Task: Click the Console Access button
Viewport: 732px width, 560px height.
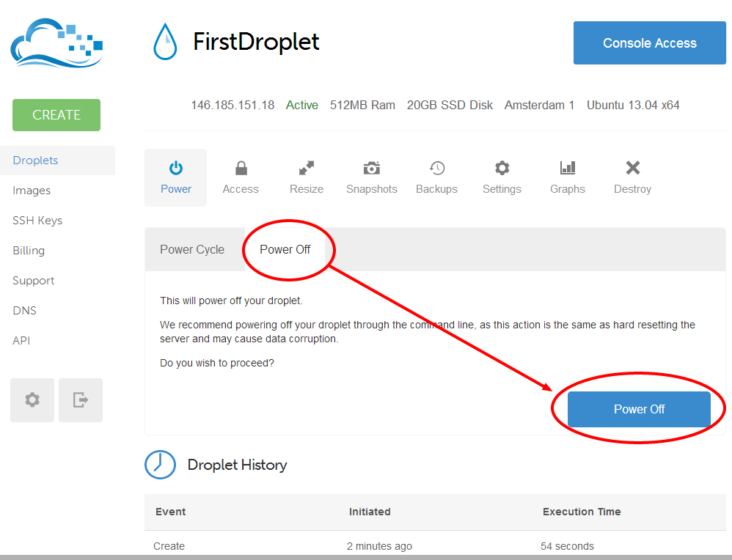Action: (x=649, y=43)
